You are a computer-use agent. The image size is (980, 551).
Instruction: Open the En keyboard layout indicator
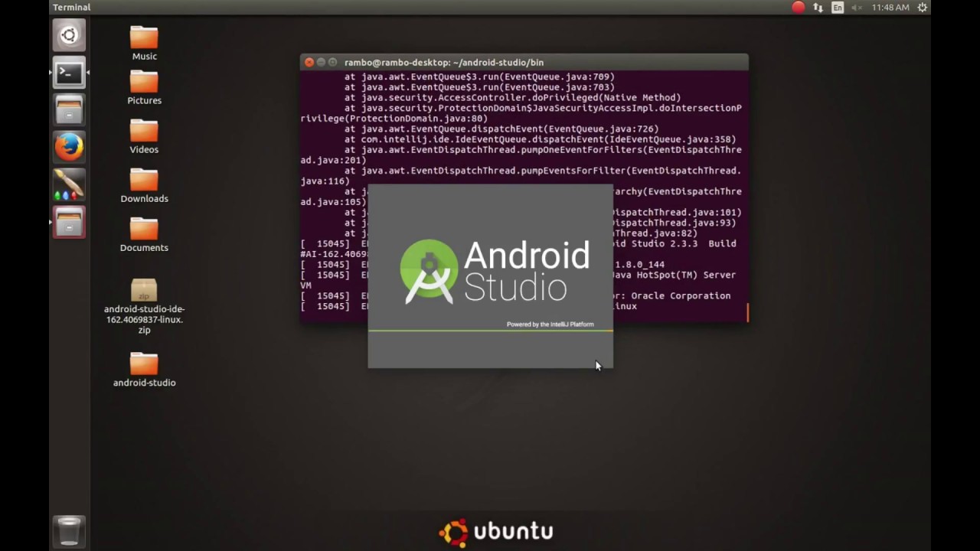838,7
